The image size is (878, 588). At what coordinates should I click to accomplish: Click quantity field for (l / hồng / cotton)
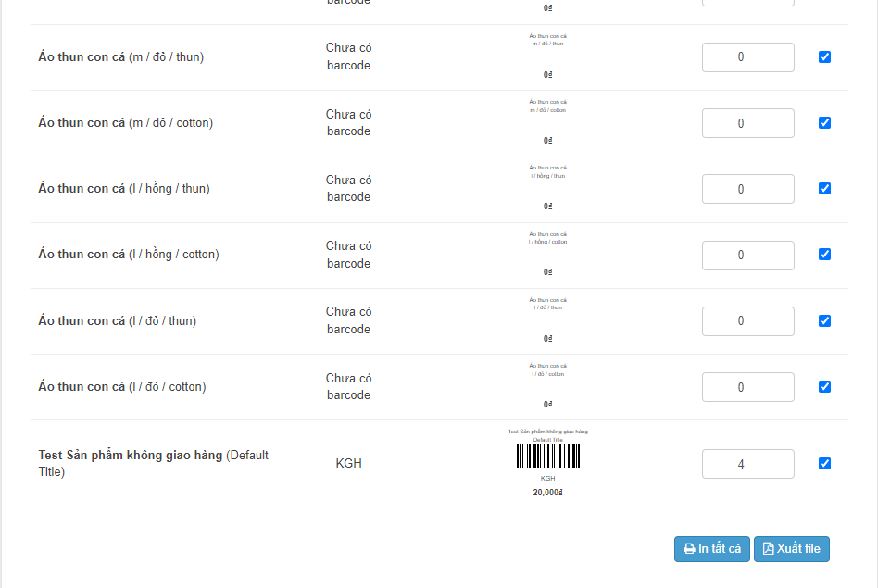click(x=747, y=255)
